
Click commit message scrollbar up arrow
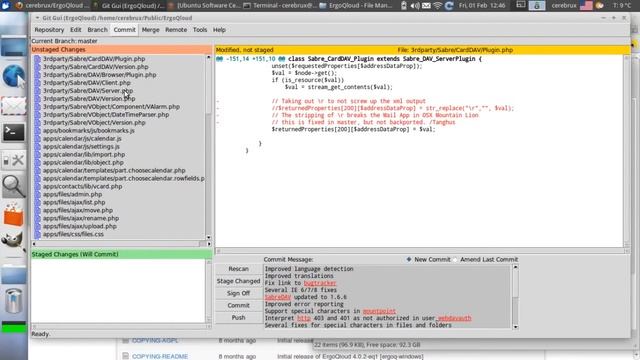pyautogui.click(x=516, y=267)
